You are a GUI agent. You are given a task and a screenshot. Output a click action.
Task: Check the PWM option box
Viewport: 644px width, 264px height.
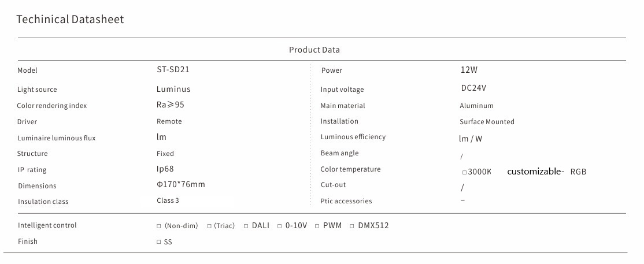pos(317,226)
